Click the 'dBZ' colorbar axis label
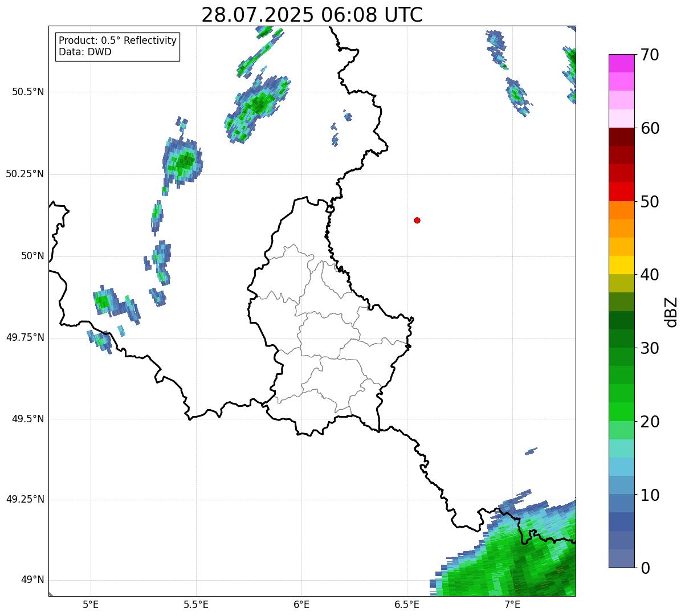Screen dimensions: 685x616 [671, 311]
